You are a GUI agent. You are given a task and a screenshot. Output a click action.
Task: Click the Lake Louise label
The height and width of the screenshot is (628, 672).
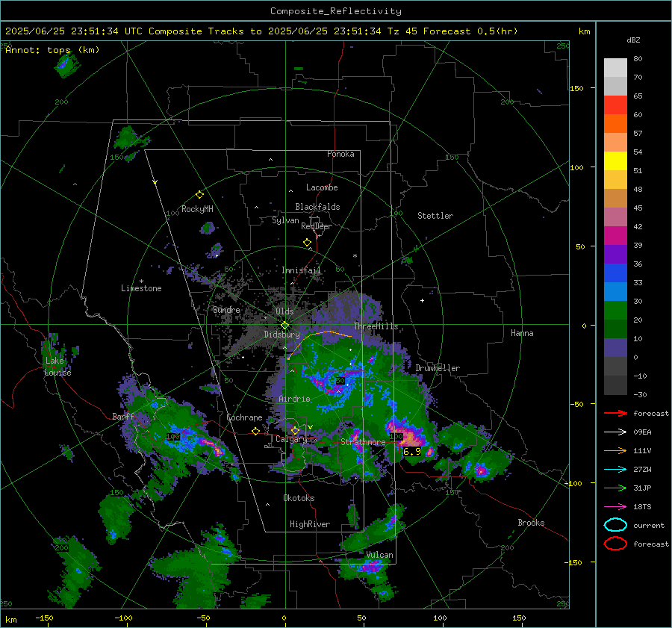tap(57, 367)
